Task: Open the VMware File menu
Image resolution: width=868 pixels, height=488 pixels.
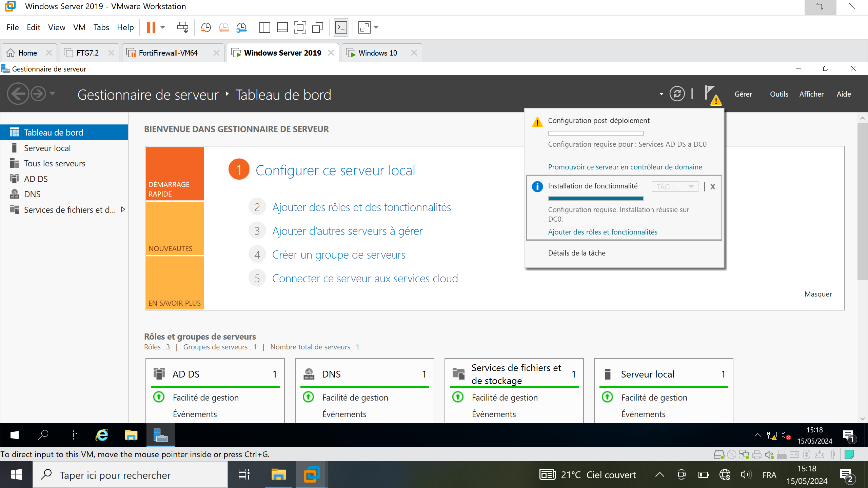Action: [x=13, y=27]
